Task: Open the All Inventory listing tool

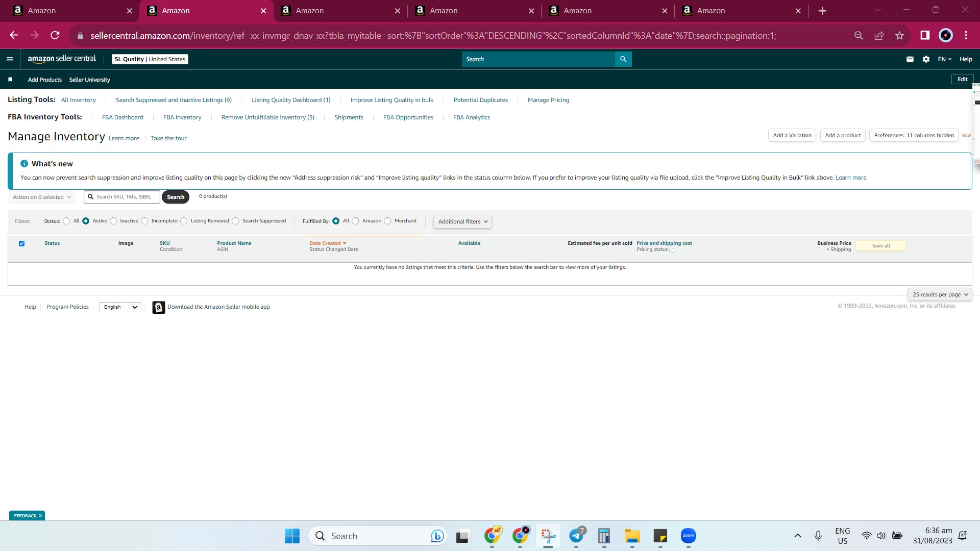Action: pos(79,100)
